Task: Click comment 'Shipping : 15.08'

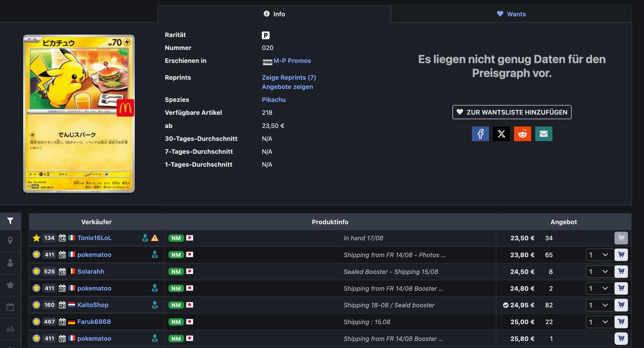Action: pyautogui.click(x=367, y=322)
